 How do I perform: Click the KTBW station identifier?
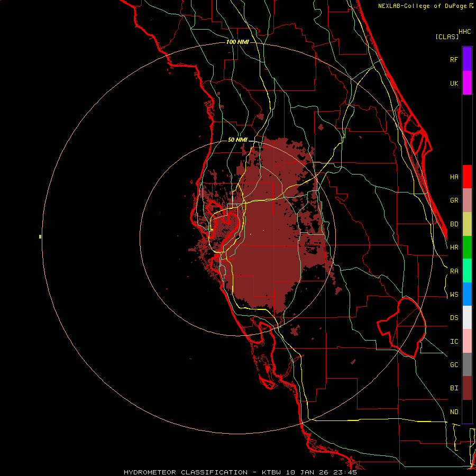[271, 472]
